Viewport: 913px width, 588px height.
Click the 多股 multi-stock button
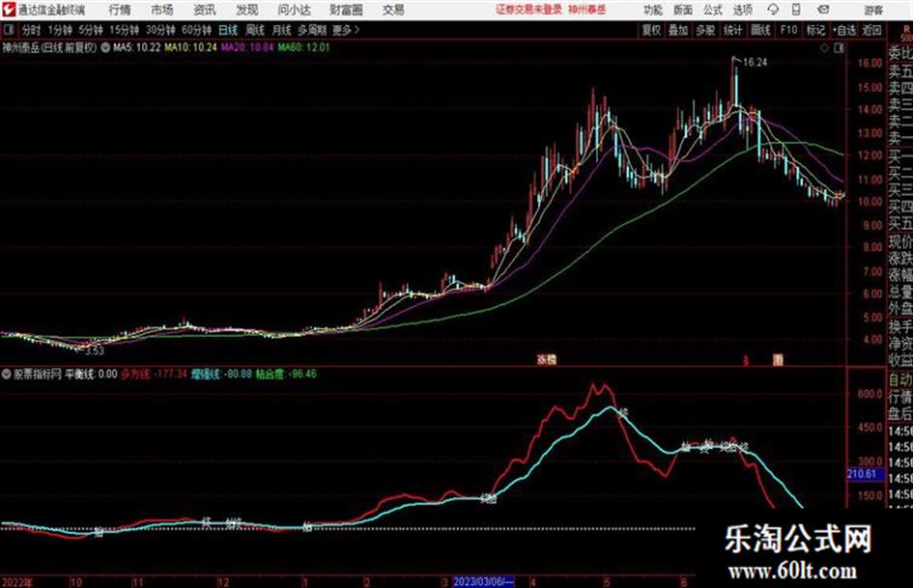[705, 30]
